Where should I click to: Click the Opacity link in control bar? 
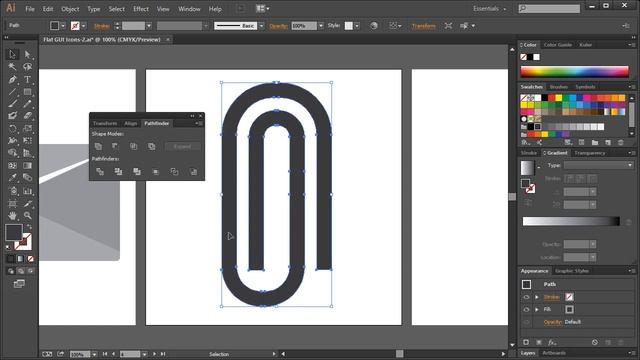279,26
